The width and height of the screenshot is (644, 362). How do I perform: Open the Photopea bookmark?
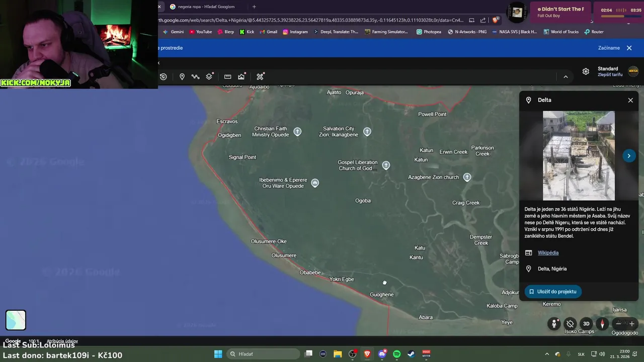click(x=429, y=32)
